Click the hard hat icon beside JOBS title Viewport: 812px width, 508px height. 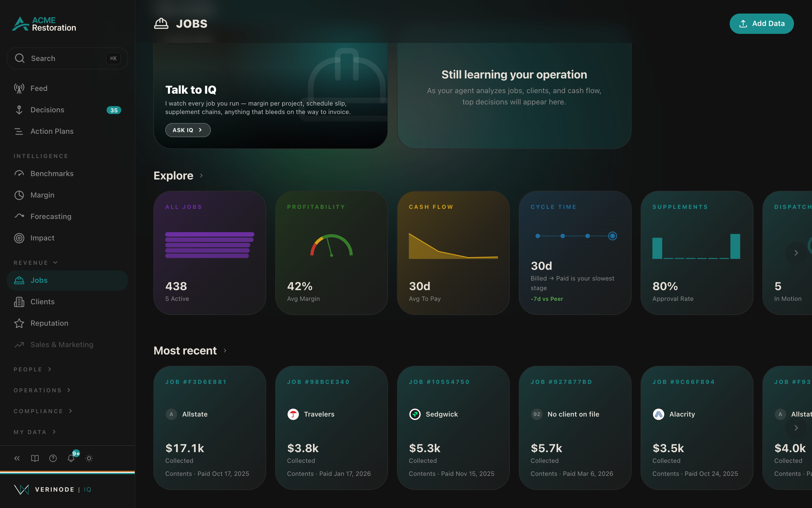(x=161, y=23)
